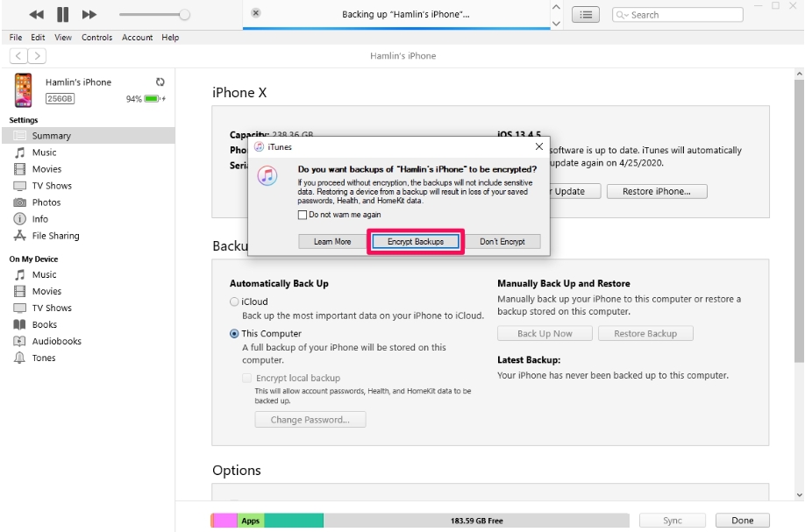Click the partially hidden Update button
The height and width of the screenshot is (532, 805).
(575, 191)
